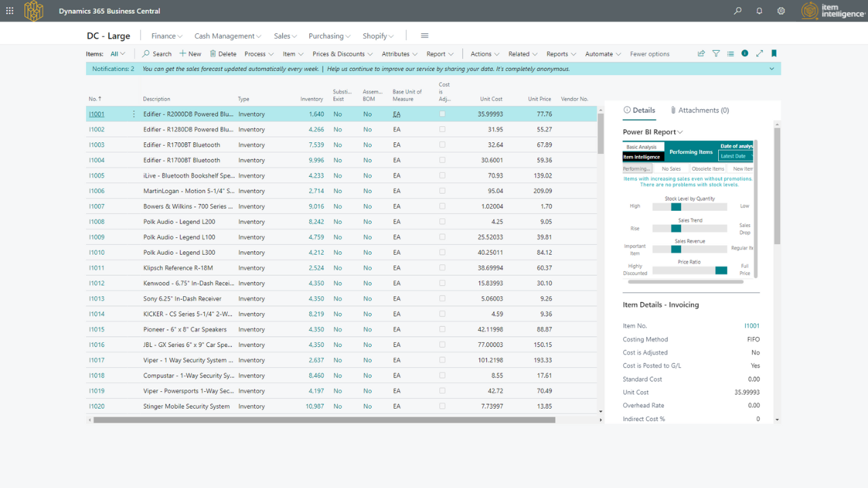Open the Related menu
This screenshot has height=488, width=868.
click(x=523, y=54)
